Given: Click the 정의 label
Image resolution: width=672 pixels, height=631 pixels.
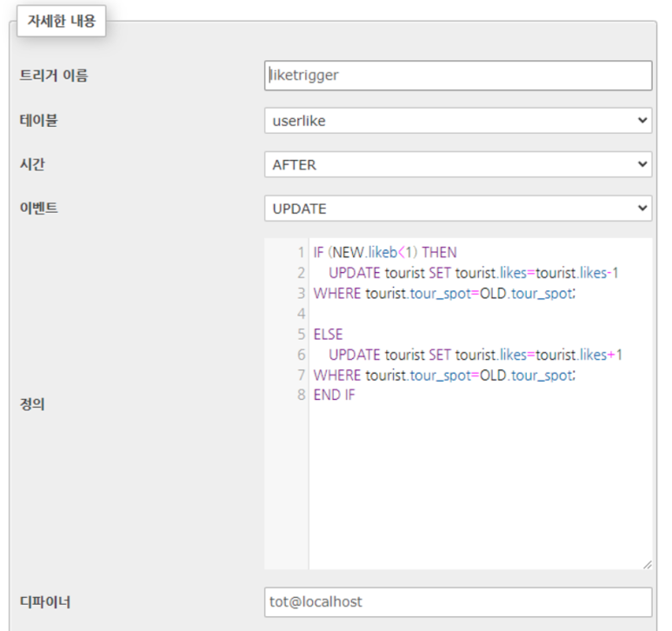Looking at the screenshot, I should tap(32, 404).
